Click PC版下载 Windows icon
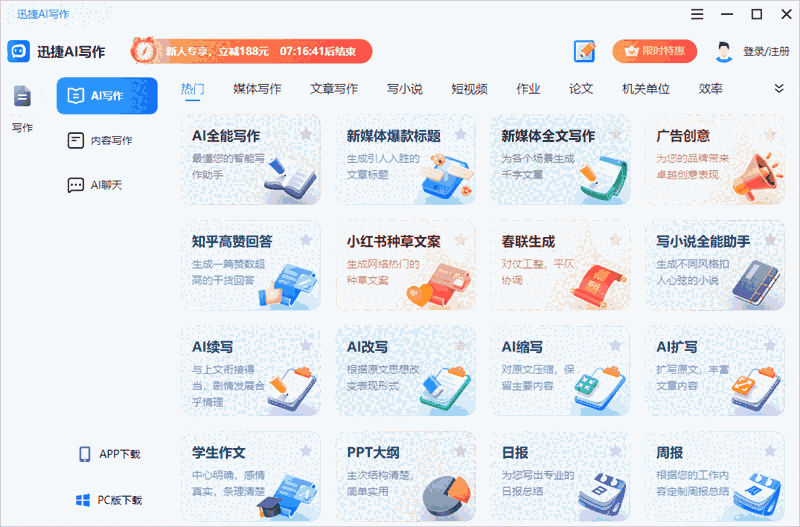The width and height of the screenshot is (800, 527). click(x=83, y=500)
